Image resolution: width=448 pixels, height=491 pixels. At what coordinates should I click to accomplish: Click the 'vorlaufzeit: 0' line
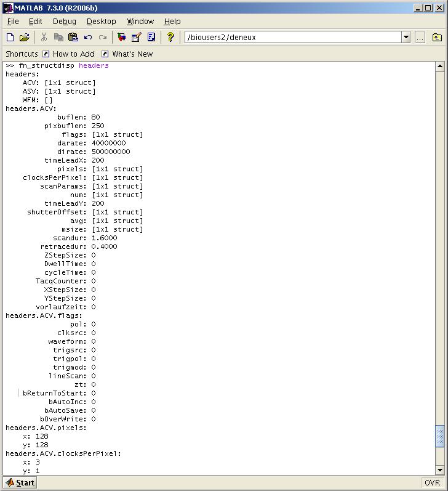pos(66,307)
